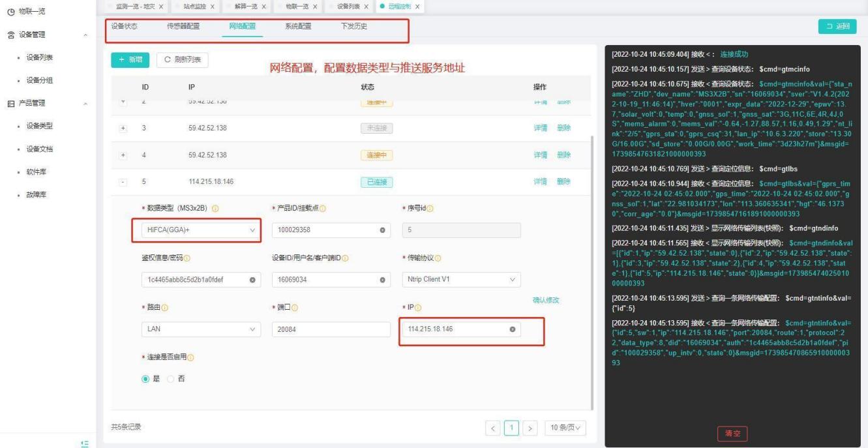Open the 数据类型 HIFCA(GGA)+ dropdown
Image resolution: width=868 pixels, height=448 pixels.
tap(200, 230)
